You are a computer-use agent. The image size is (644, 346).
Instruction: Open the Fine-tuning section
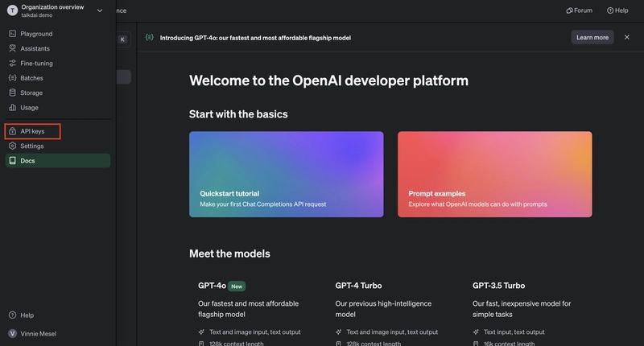(x=57, y=64)
